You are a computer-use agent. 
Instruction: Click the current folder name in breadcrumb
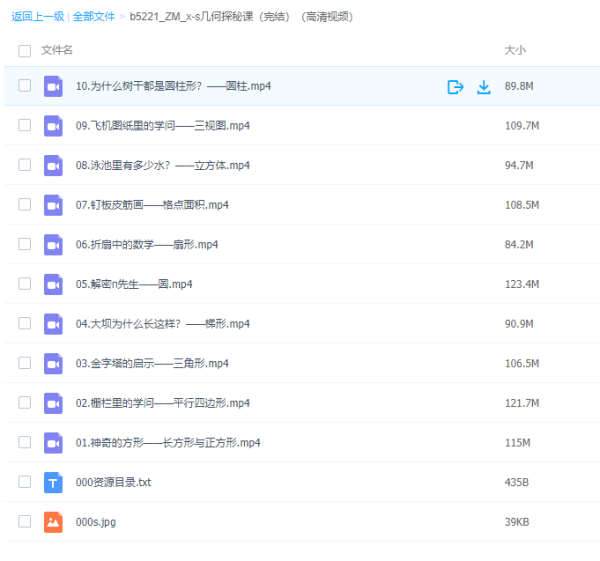240,16
